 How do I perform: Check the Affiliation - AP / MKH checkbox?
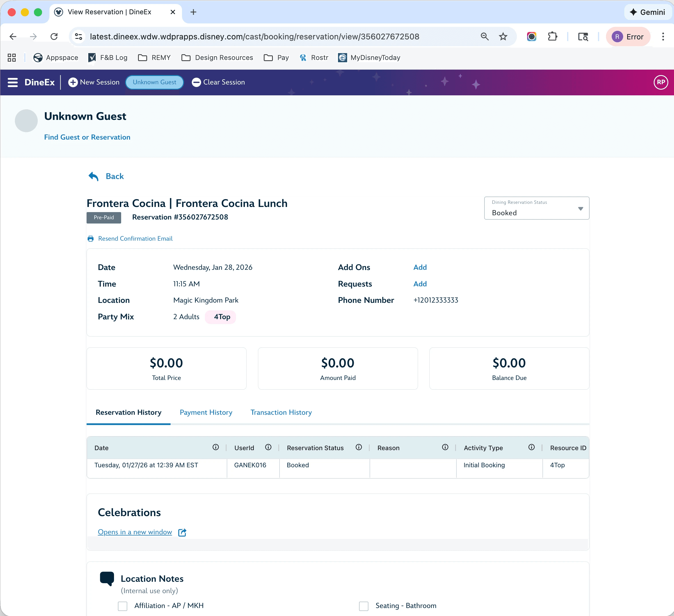(122, 606)
